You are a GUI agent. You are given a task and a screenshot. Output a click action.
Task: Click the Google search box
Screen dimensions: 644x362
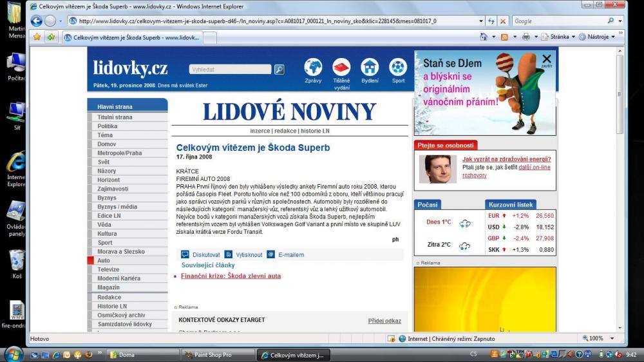(558, 21)
